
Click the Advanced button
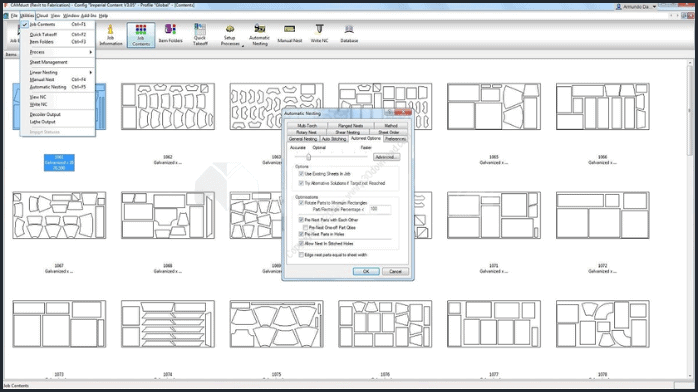point(386,157)
